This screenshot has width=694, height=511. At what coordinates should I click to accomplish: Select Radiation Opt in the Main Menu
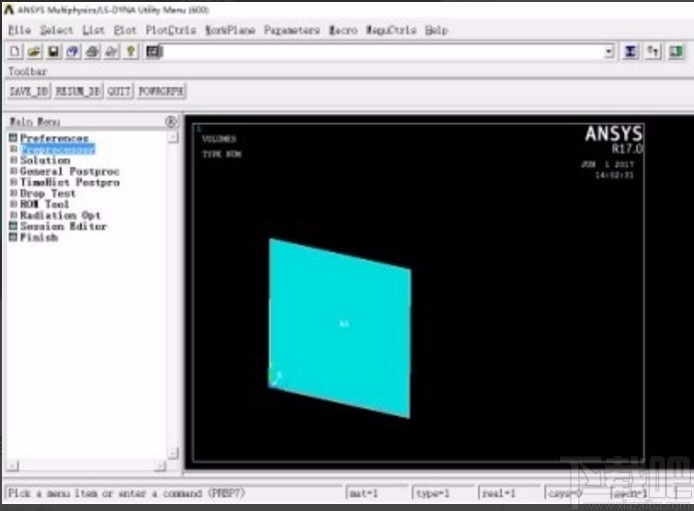(x=60, y=215)
